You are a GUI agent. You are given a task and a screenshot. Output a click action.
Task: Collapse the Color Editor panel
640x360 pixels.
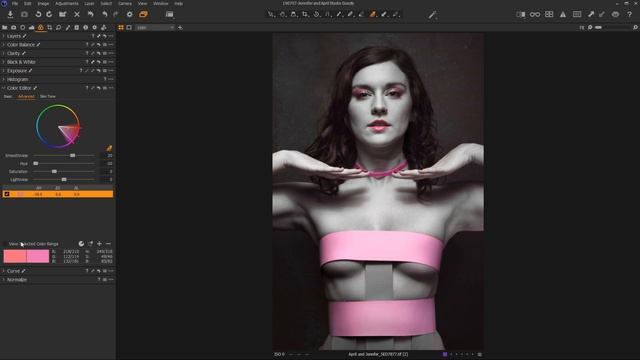coord(4,88)
